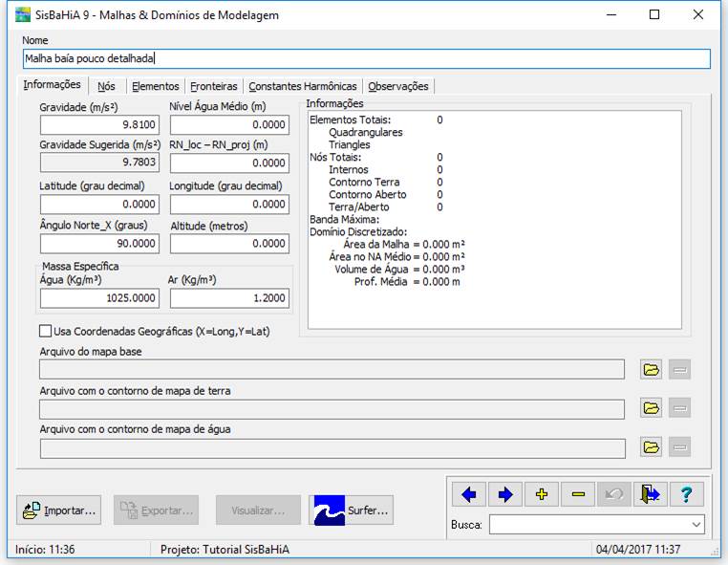Open the Busca dropdown list
Viewport: 728px width, 565px height.
tap(696, 525)
